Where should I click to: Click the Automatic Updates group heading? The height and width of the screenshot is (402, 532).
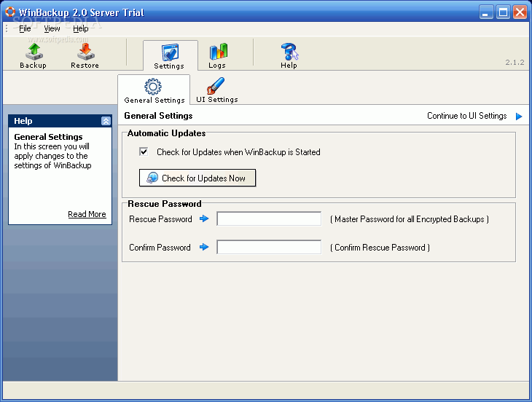pos(166,133)
